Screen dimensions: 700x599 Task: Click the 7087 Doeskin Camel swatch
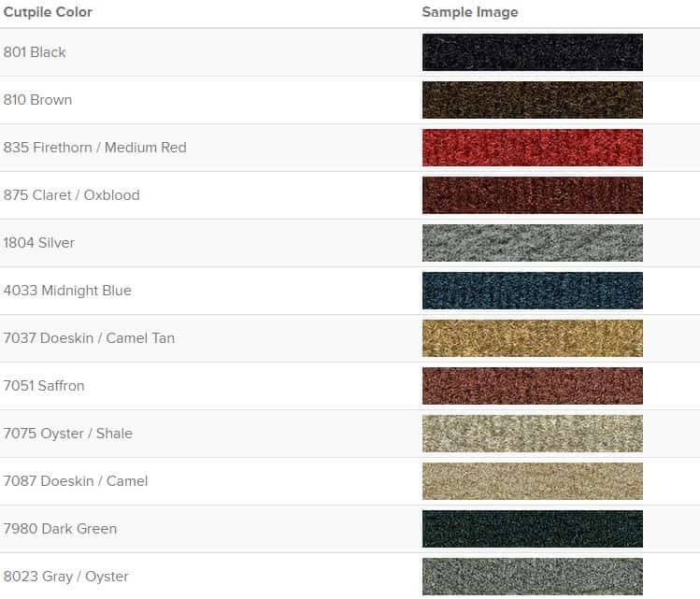533,481
